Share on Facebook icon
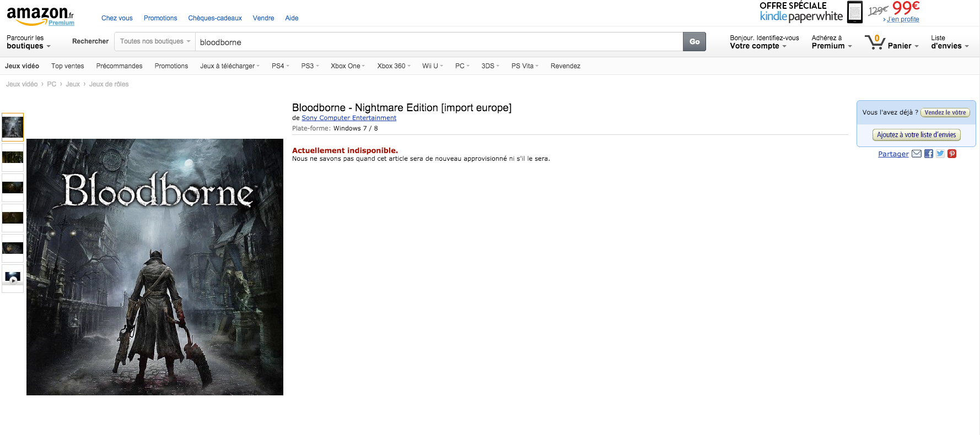The height and width of the screenshot is (435, 980). point(929,154)
